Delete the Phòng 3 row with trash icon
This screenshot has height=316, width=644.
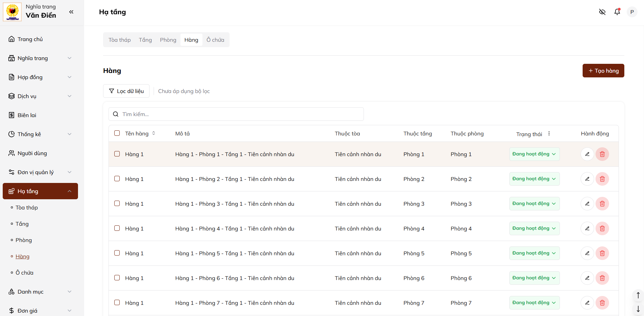[602, 204]
